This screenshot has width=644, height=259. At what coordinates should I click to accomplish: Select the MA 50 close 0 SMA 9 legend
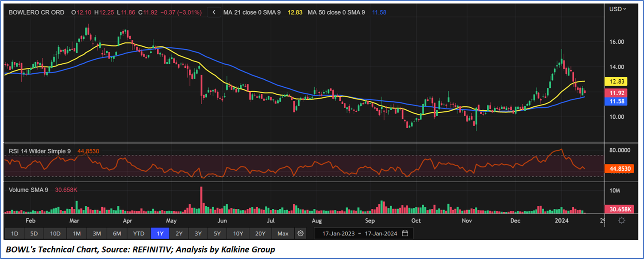(x=336, y=12)
